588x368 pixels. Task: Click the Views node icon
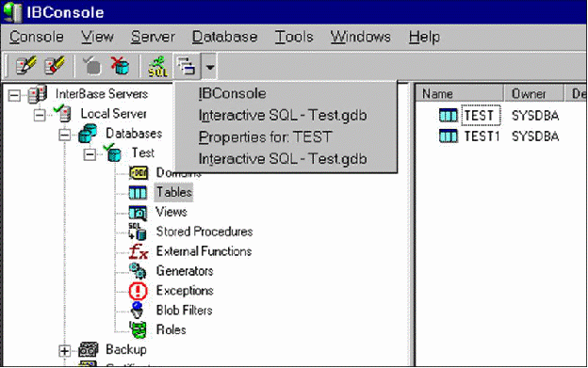pos(138,213)
